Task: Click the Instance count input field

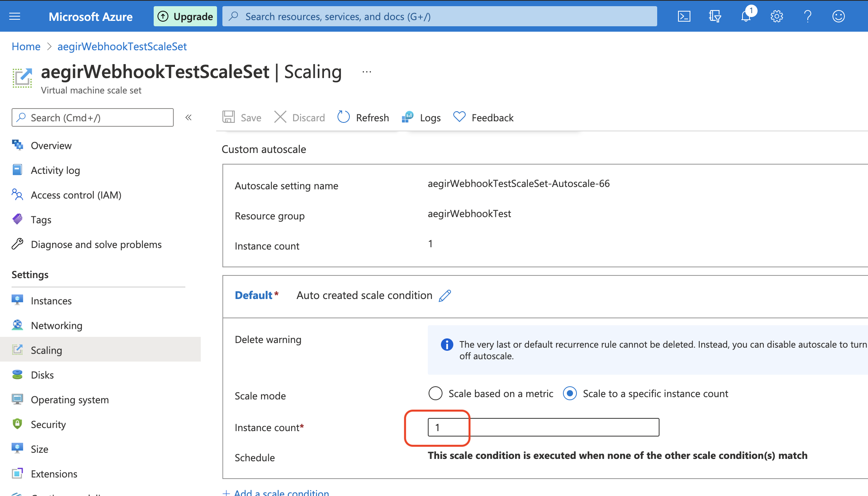Action: 544,427
